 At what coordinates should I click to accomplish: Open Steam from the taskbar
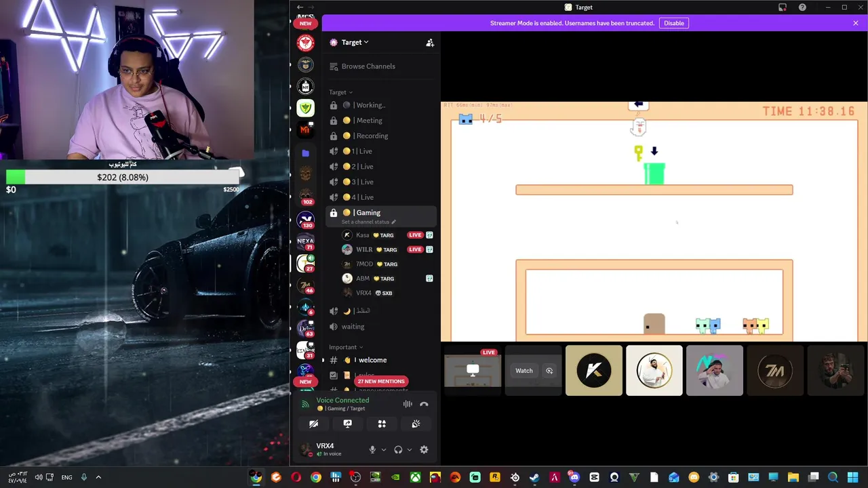tap(534, 477)
